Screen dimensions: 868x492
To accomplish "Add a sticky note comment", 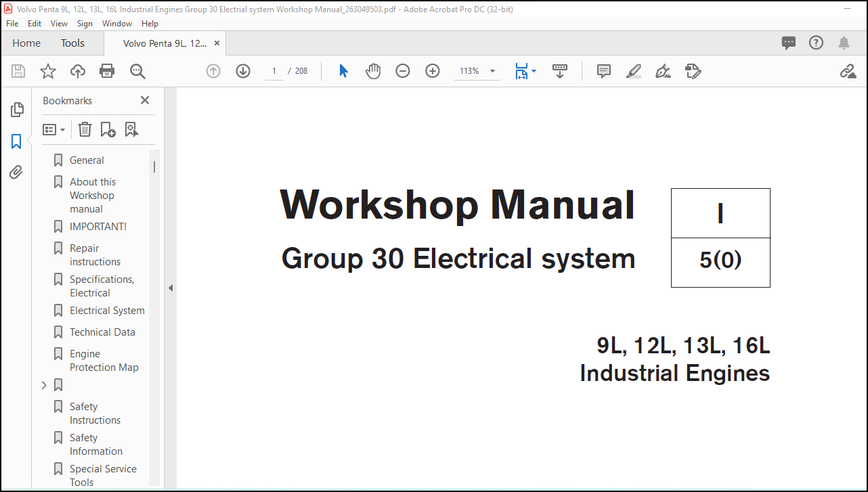I will pos(604,71).
